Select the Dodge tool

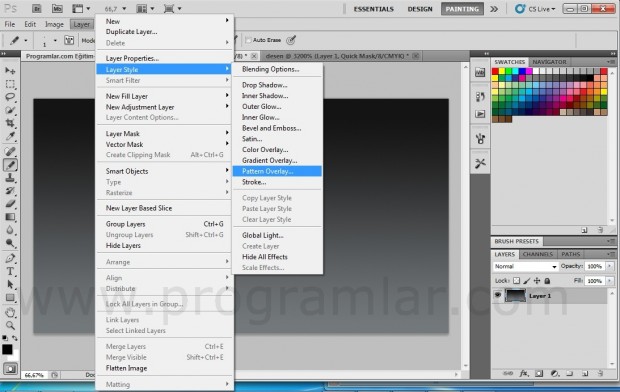(10, 243)
